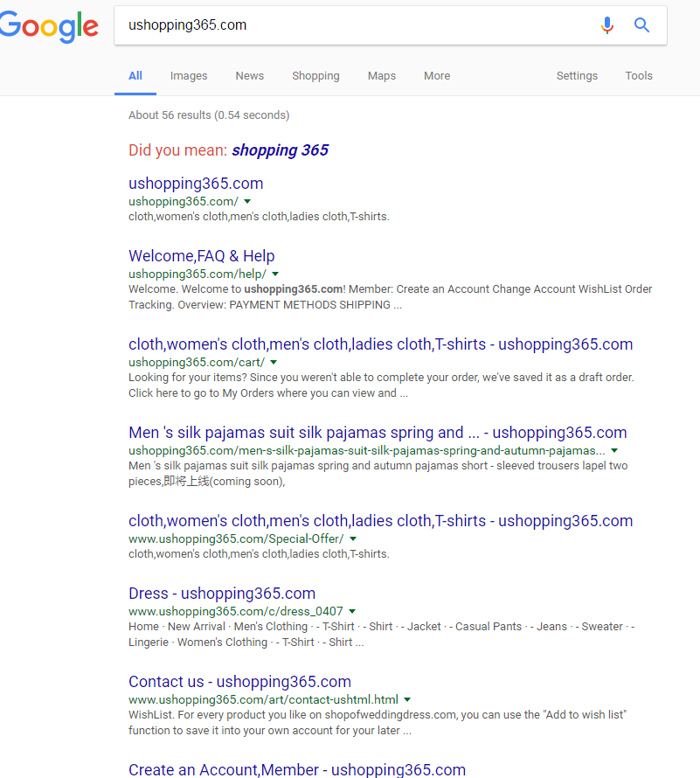Click the snippet starting 'Home · New Arrival'

382,634
